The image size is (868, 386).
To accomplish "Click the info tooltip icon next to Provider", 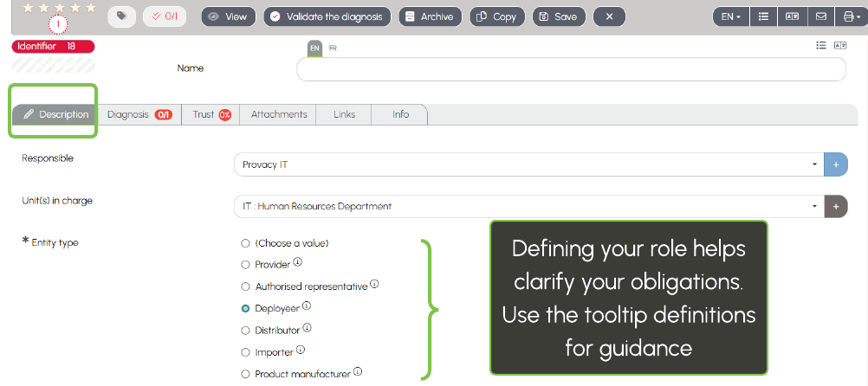I will pyautogui.click(x=298, y=262).
